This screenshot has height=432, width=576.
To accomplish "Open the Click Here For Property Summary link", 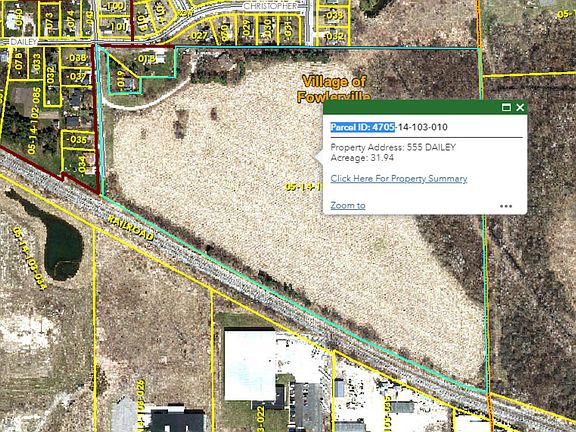I will [399, 179].
